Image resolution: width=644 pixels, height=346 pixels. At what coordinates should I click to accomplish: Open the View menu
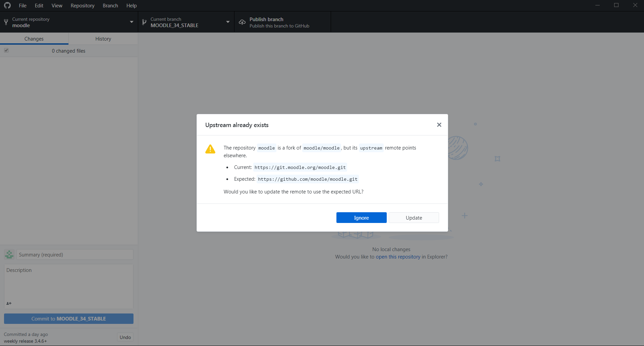[57, 6]
